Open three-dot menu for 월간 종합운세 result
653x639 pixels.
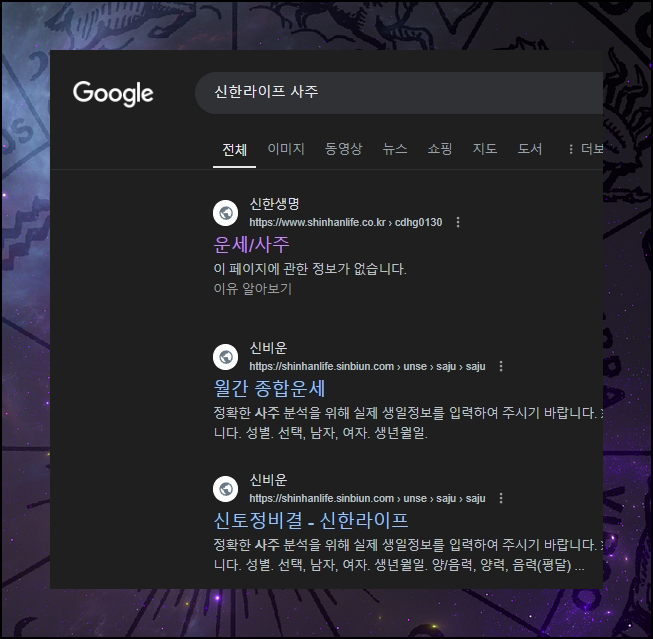[x=501, y=367]
